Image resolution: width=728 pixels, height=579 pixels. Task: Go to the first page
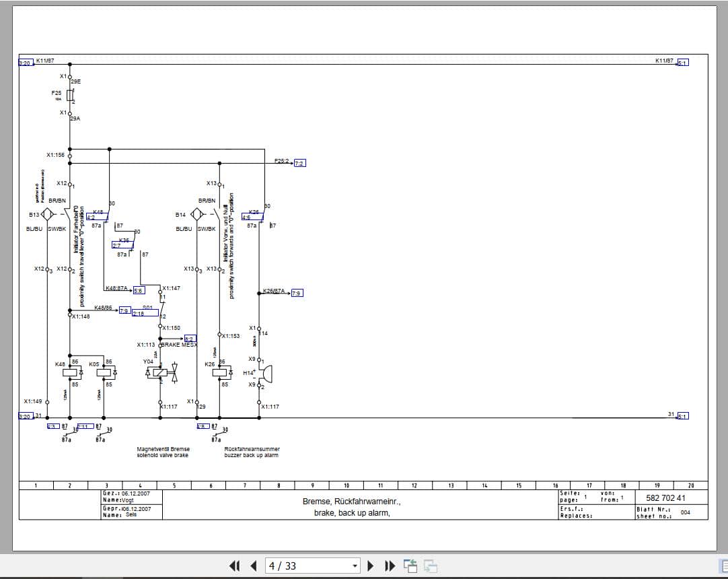click(234, 566)
